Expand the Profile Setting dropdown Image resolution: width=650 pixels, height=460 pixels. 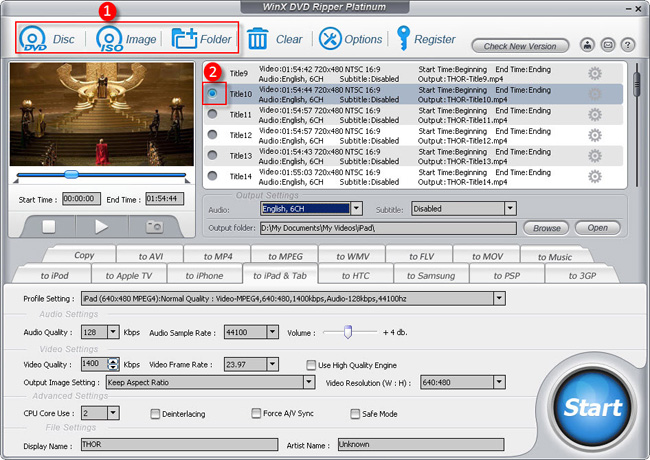point(499,298)
